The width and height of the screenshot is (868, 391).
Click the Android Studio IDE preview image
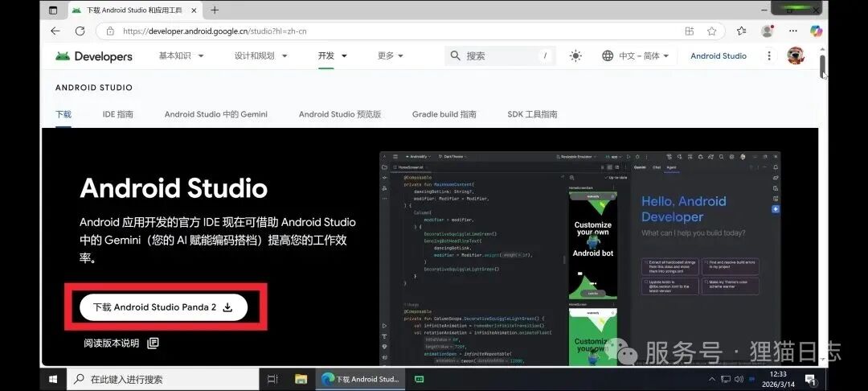click(579, 258)
